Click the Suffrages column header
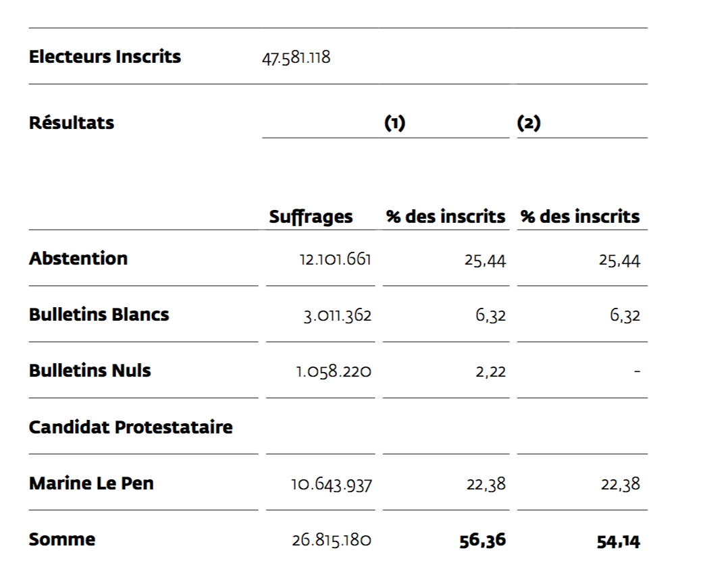 (x=311, y=217)
